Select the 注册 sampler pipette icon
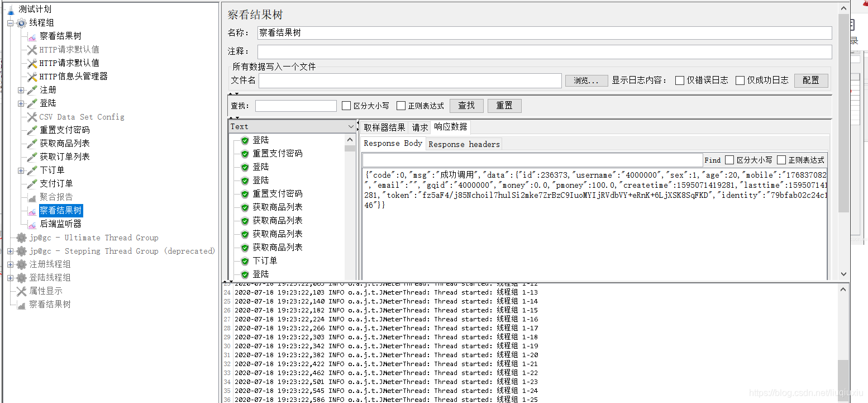868x403 pixels. tap(32, 90)
